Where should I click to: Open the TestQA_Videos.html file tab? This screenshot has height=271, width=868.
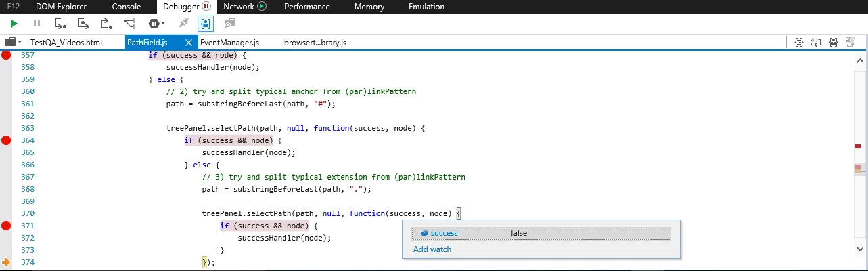(66, 43)
